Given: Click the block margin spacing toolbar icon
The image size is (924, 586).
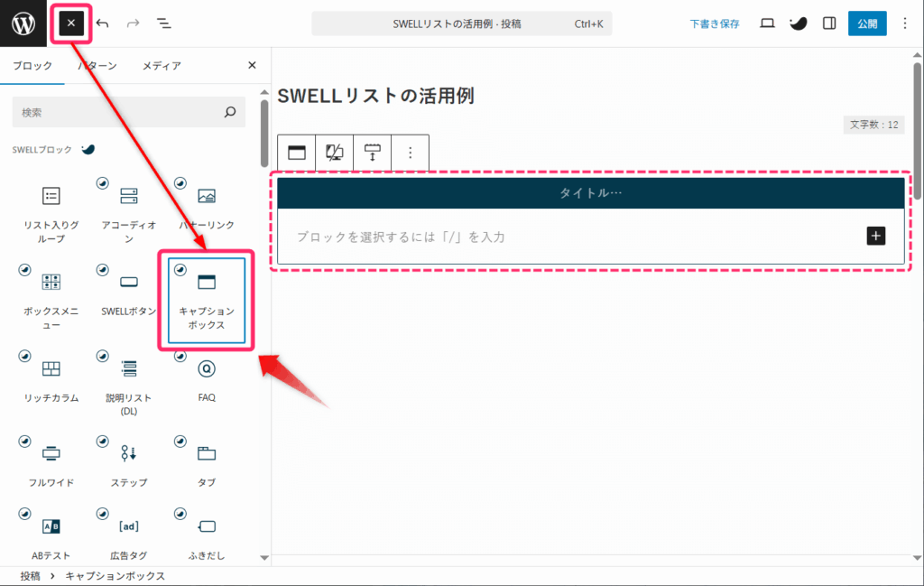Looking at the screenshot, I should 372,153.
